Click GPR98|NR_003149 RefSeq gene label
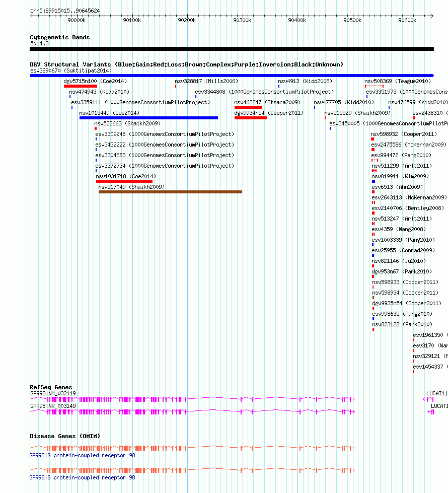This screenshot has height=493, width=448. pyautogui.click(x=53, y=406)
